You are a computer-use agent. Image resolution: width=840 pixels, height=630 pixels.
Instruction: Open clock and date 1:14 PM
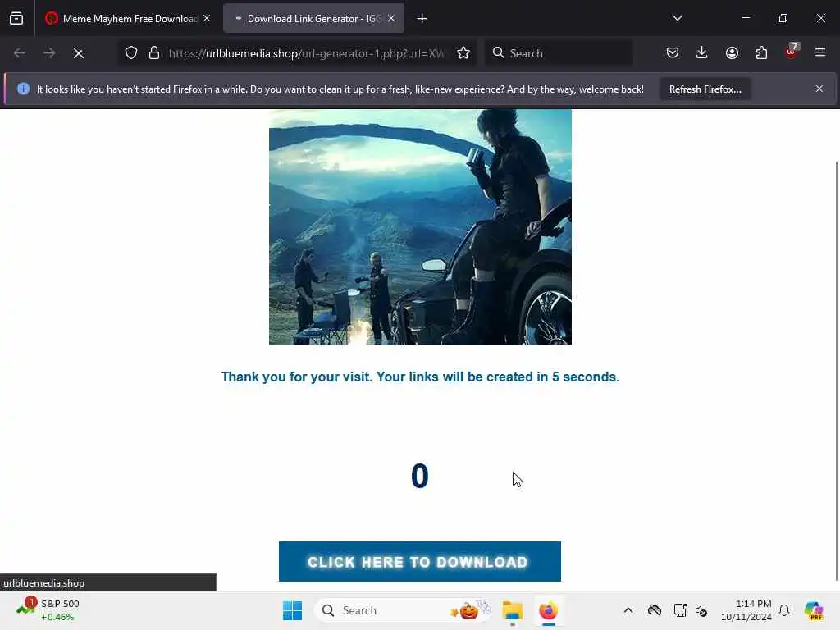pos(746,610)
